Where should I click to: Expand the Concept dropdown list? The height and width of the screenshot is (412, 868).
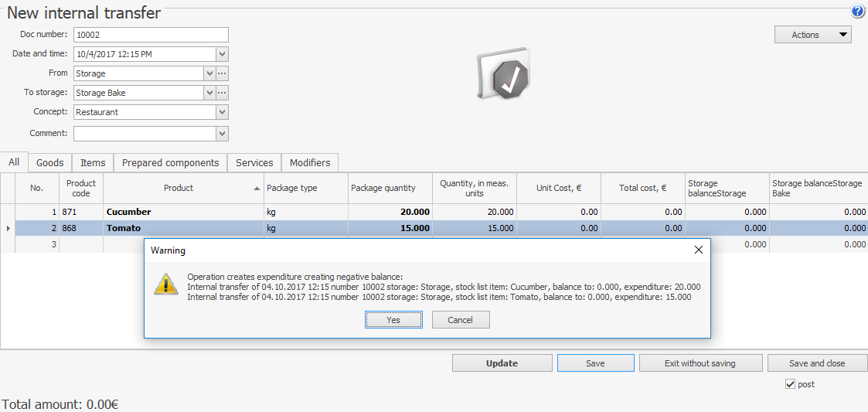222,112
